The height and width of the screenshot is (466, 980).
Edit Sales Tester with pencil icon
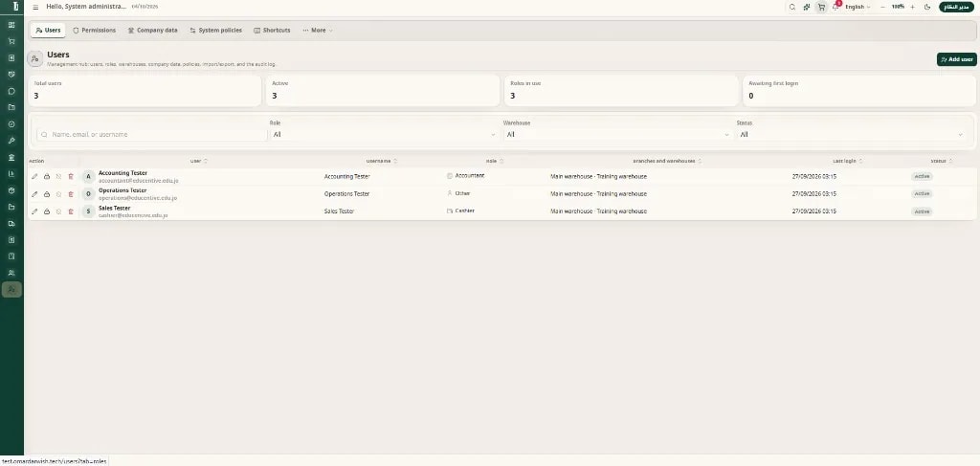pos(35,211)
